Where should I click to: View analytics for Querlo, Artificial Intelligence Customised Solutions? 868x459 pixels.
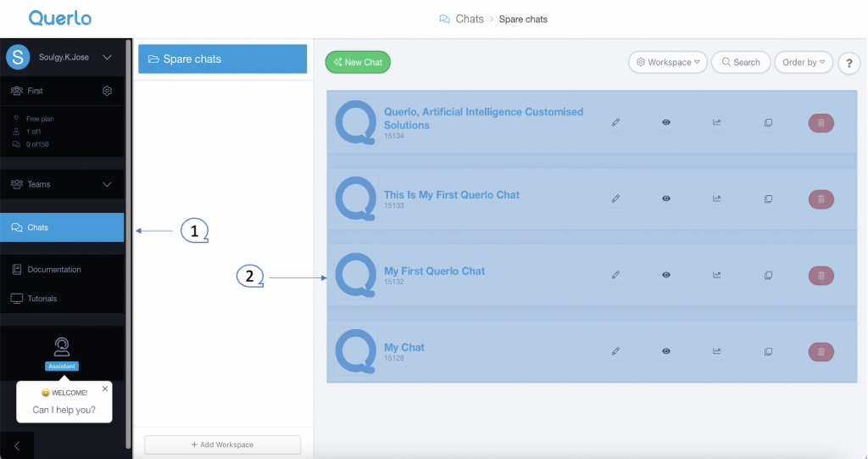click(x=717, y=122)
